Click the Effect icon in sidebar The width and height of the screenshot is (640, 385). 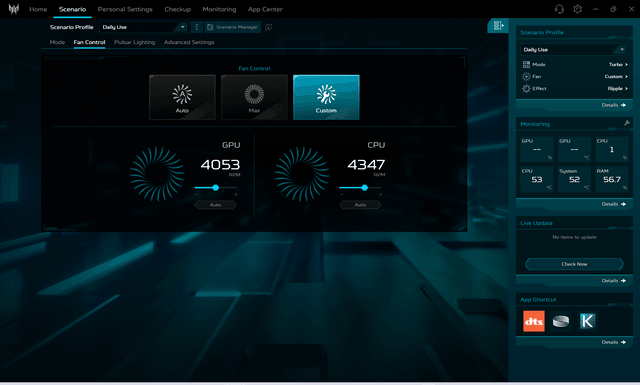(x=526, y=88)
